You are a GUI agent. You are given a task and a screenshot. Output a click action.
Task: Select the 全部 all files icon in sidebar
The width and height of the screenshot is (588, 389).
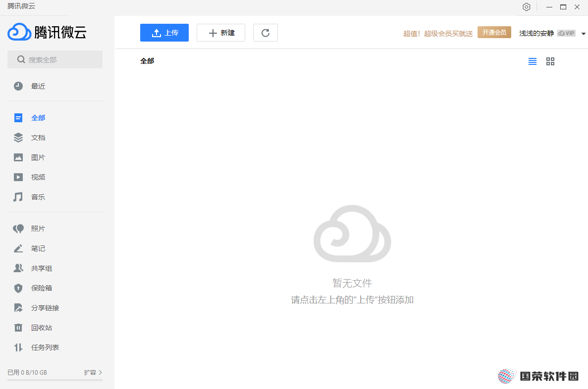click(x=18, y=118)
